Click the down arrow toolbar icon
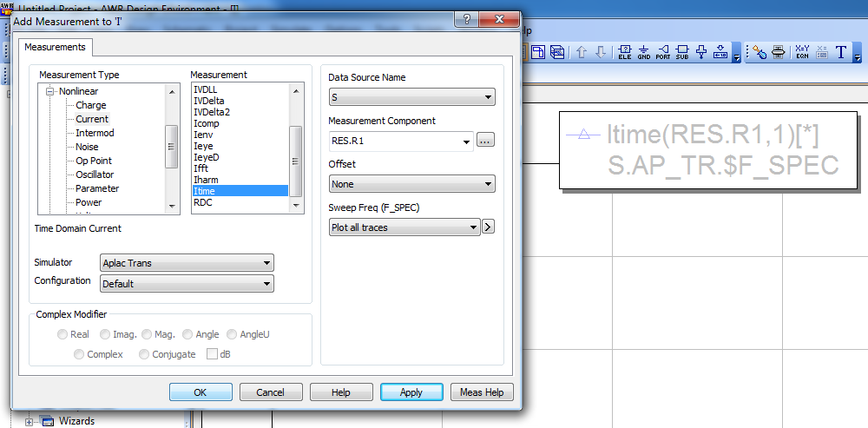This screenshot has width=868, height=428. click(601, 52)
